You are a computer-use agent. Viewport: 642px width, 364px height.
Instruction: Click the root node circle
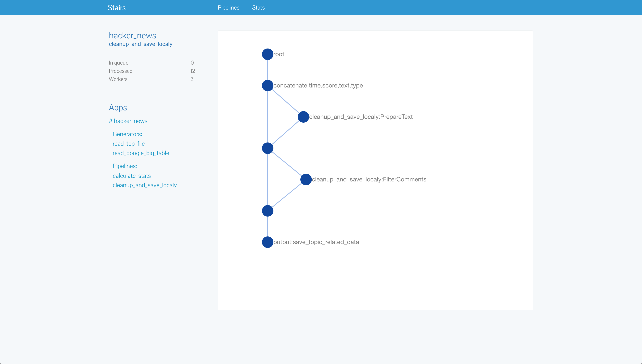coord(267,54)
